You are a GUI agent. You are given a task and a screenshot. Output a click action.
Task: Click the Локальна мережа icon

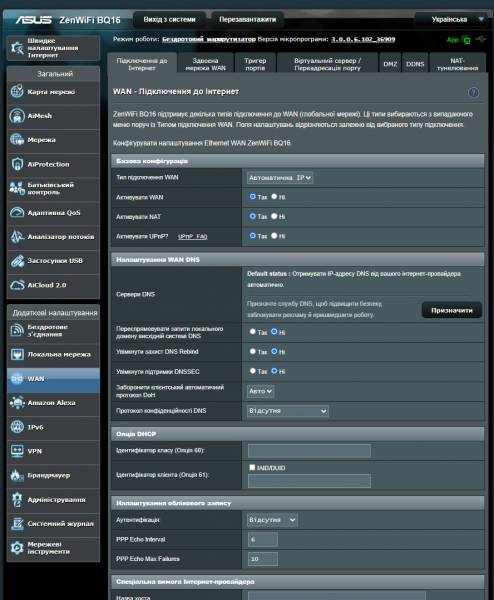(17, 354)
